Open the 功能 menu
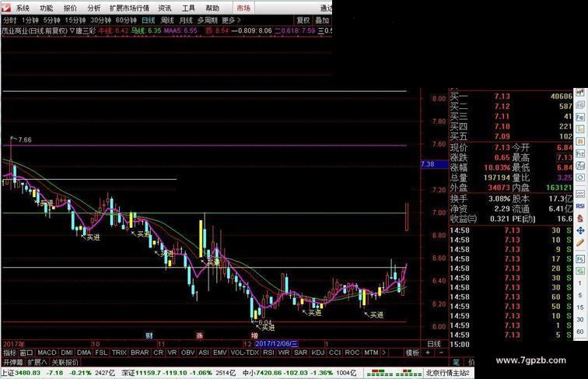 [47, 8]
